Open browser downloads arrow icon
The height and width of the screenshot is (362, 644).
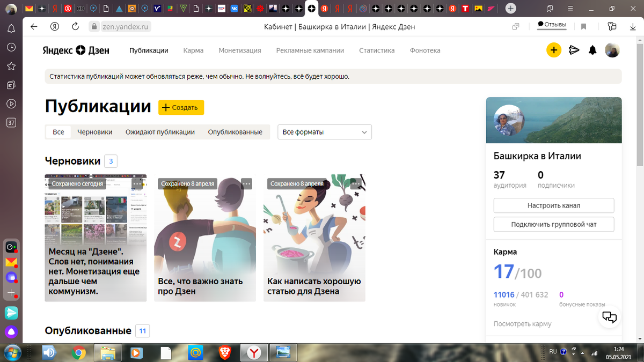(x=632, y=26)
